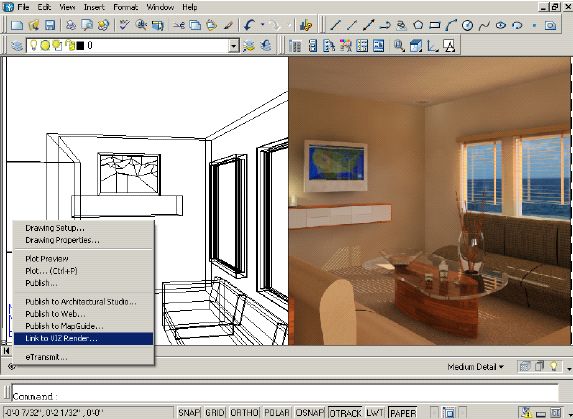Expand the layer dropdown arrow
This screenshot has width=573, height=419.
coord(234,46)
